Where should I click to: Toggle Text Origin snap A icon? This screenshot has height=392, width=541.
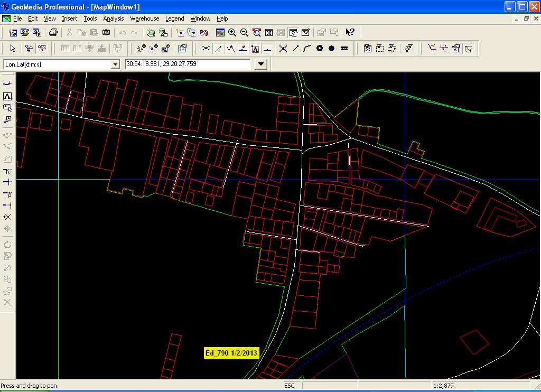click(x=255, y=49)
